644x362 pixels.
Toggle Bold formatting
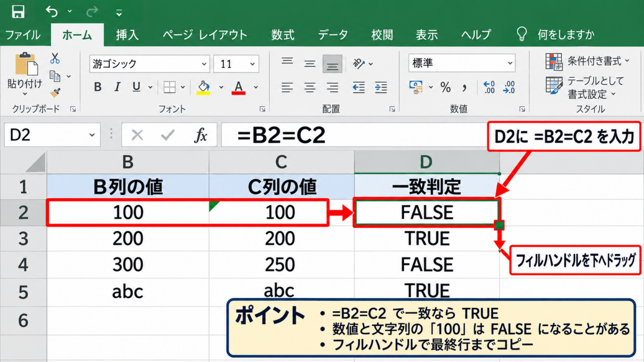pyautogui.click(x=98, y=87)
